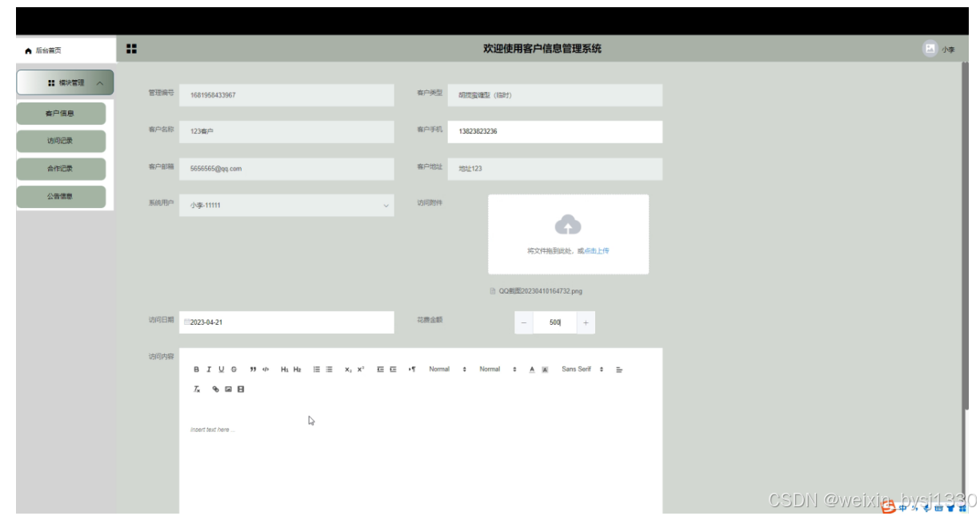Insert a video in the editor
Image resolution: width=980 pixels, height=516 pixels.
[241, 390]
